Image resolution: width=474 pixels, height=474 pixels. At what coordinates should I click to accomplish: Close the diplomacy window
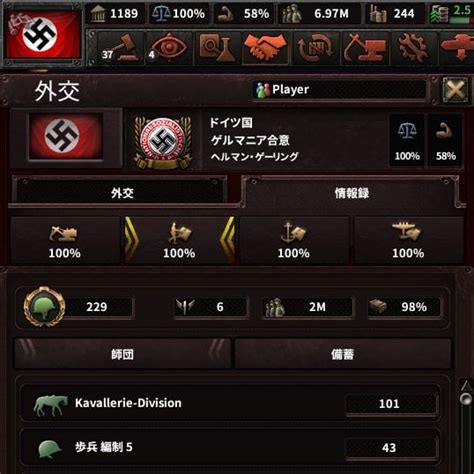(455, 89)
